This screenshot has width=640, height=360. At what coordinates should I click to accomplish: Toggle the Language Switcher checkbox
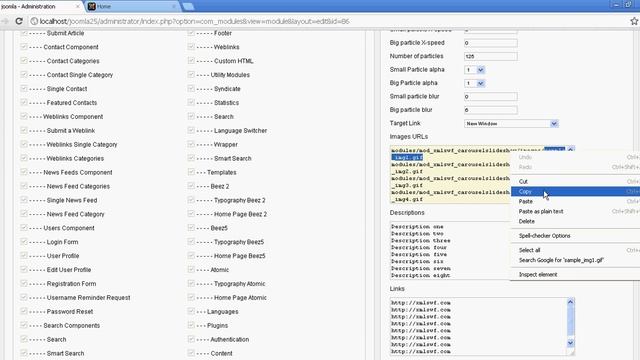(x=191, y=130)
